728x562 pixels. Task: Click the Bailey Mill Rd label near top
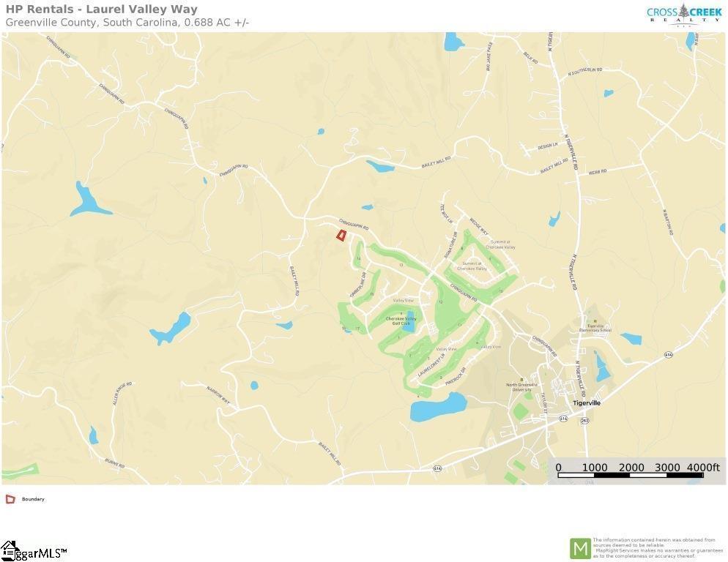click(x=436, y=162)
